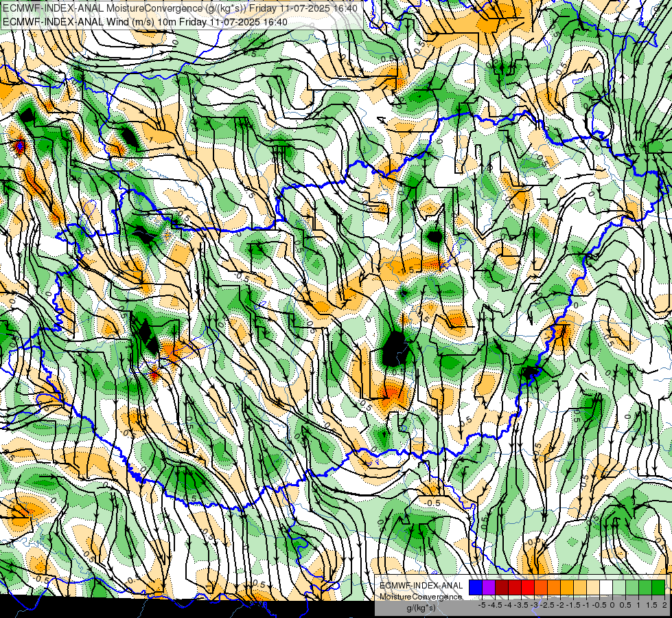672x618 pixels.
Task: Click the darkest green legend swatch
Action: [658, 587]
